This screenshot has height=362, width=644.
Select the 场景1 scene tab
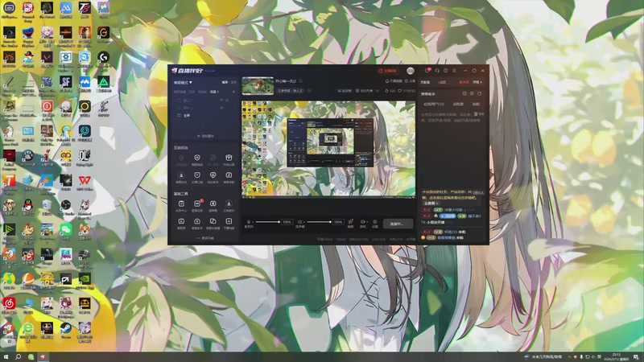click(x=214, y=92)
